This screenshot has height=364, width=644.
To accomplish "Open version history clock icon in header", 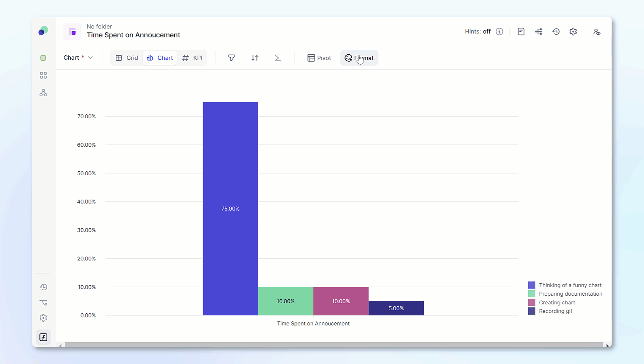I will coord(556,32).
